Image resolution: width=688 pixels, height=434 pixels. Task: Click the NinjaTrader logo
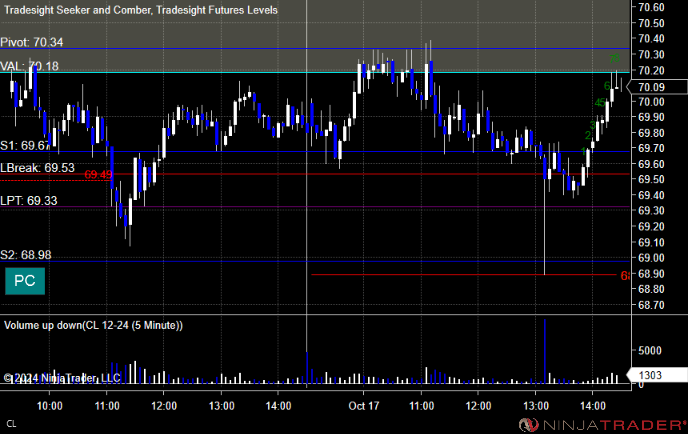(602, 425)
